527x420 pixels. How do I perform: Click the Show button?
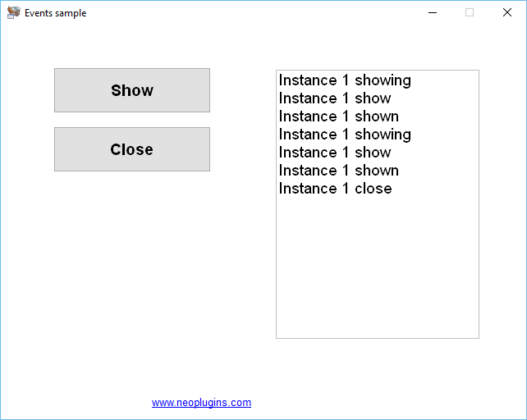tap(132, 90)
